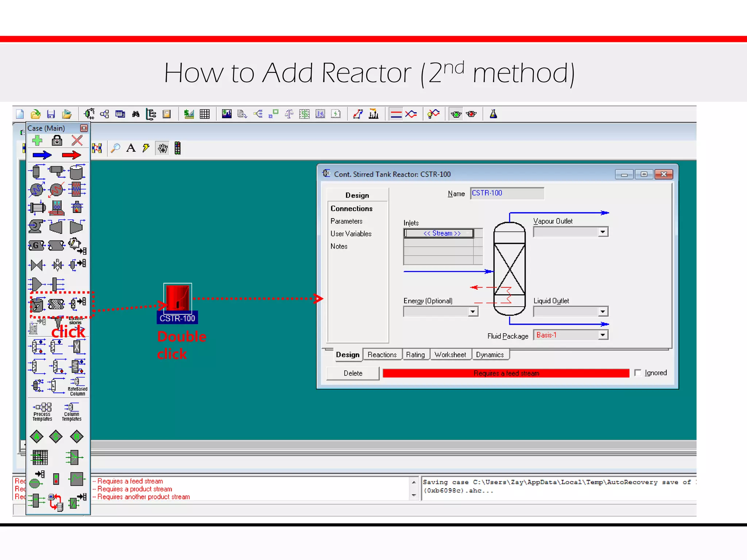Open a case with the folder icon
The height and width of the screenshot is (560, 747).
35,114
